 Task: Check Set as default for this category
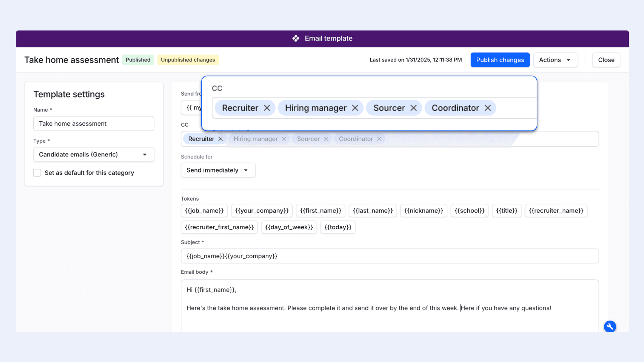point(37,172)
